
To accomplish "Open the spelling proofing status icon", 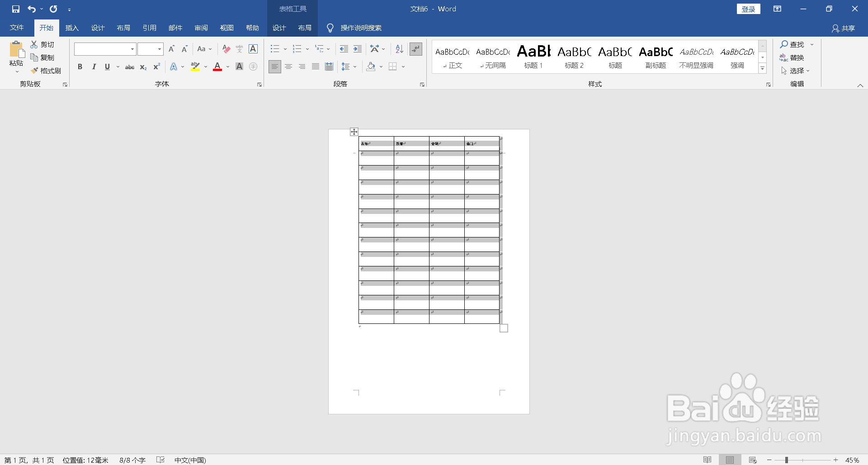I will [160, 460].
